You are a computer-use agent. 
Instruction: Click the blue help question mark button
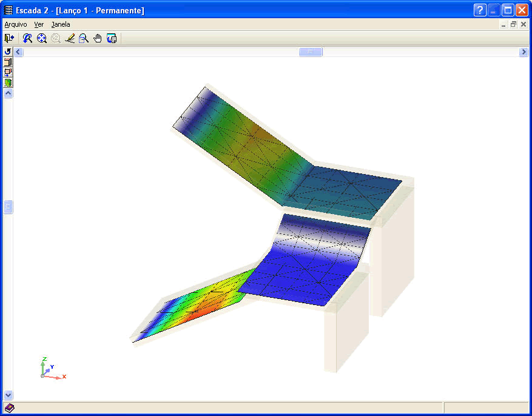pos(480,10)
